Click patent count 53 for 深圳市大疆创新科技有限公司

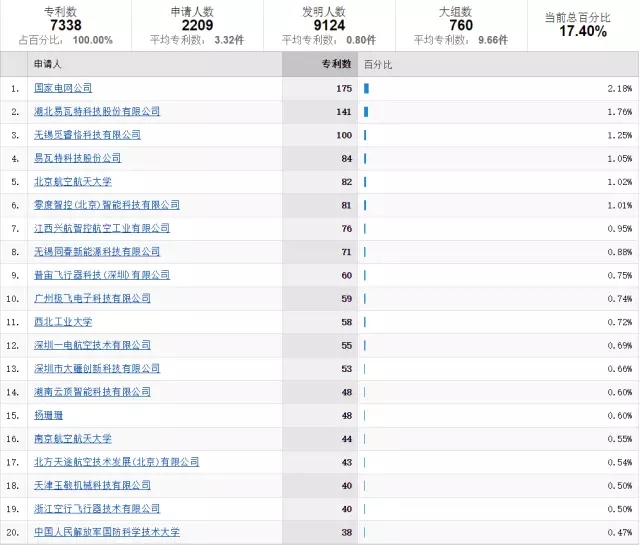click(347, 369)
